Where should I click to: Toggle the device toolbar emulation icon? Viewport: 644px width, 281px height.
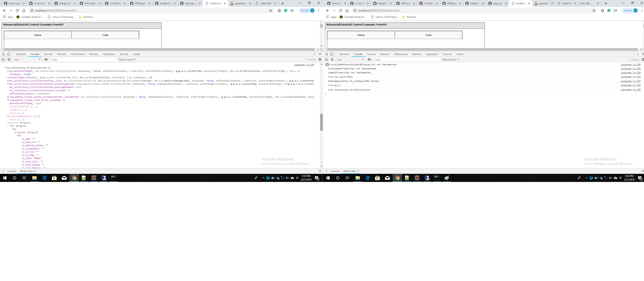click(x=9, y=54)
